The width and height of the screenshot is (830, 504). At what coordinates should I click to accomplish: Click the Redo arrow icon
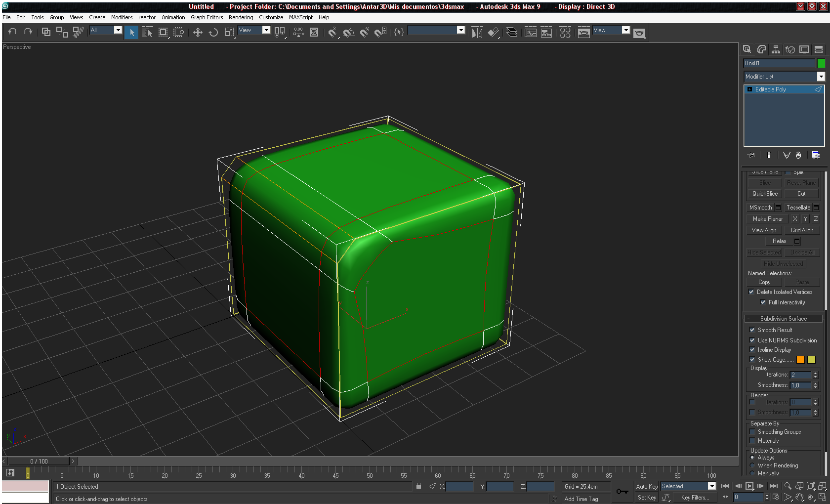(x=28, y=32)
